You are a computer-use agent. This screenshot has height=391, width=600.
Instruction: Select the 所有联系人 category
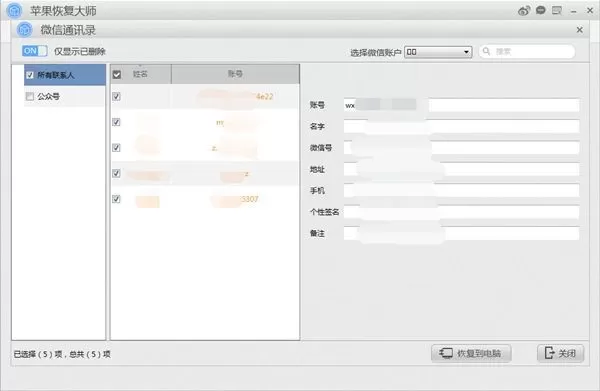pyautogui.click(x=65, y=75)
